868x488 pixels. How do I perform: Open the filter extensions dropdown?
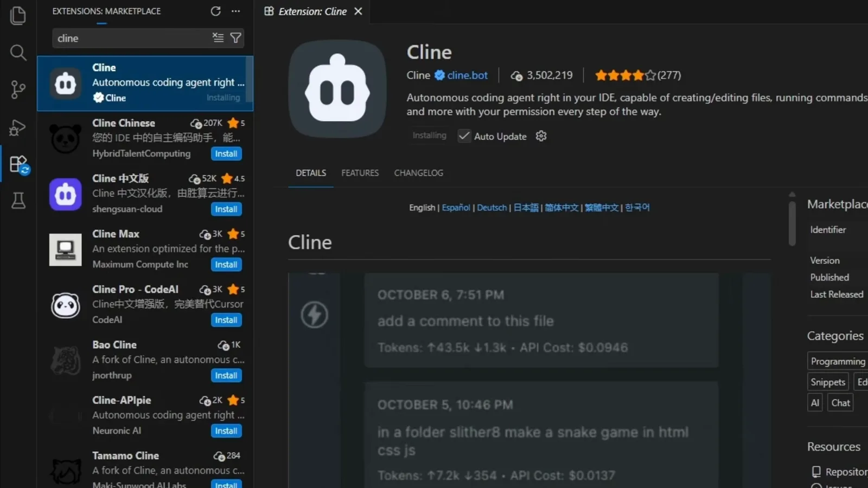(x=235, y=37)
